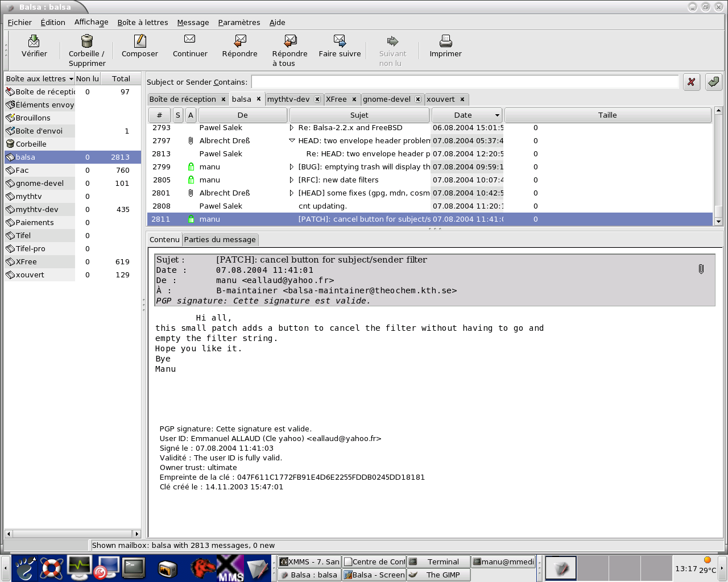Screen dimensions: 728x582
Task: Expand the '[RFC]: new date filters' thread
Action: 292,180
